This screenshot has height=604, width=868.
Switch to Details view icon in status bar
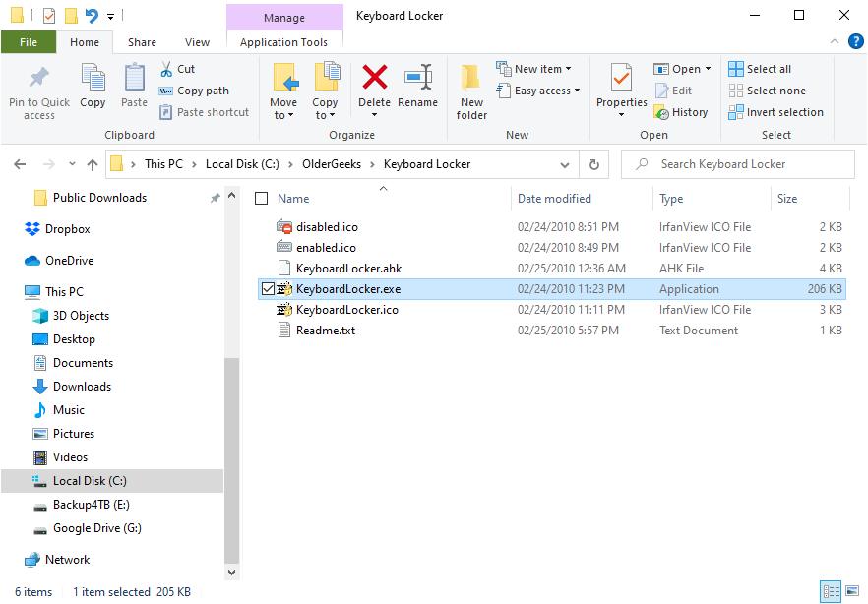pos(830,592)
